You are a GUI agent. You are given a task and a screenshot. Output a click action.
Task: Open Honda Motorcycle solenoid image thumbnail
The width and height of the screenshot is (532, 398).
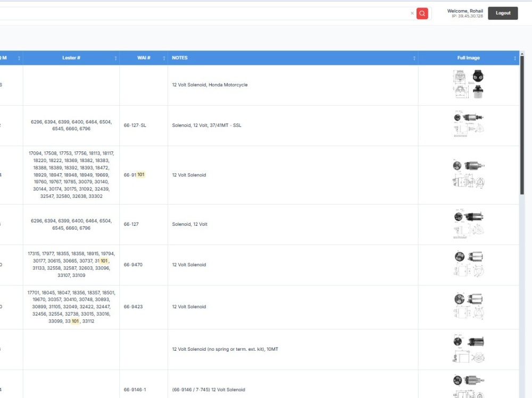[469, 84]
